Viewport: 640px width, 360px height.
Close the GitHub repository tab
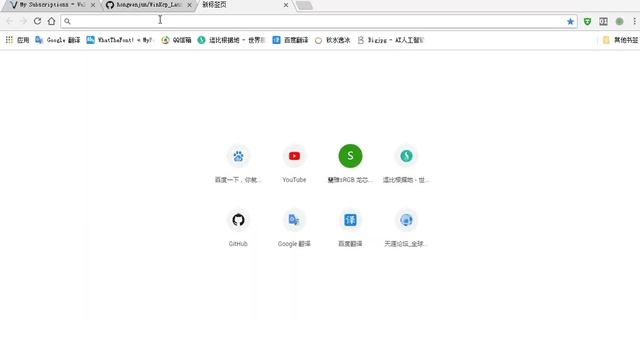click(x=189, y=5)
